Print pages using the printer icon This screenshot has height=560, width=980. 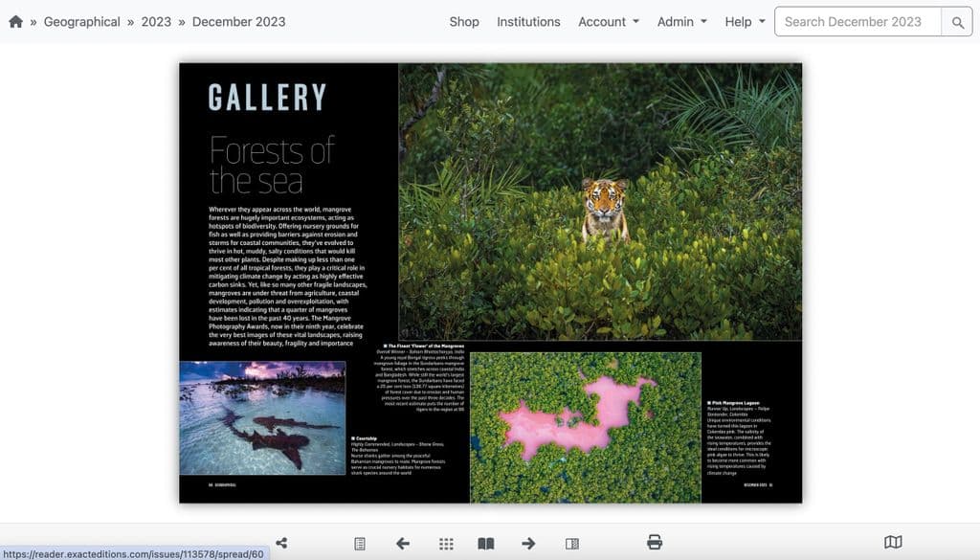tap(655, 542)
